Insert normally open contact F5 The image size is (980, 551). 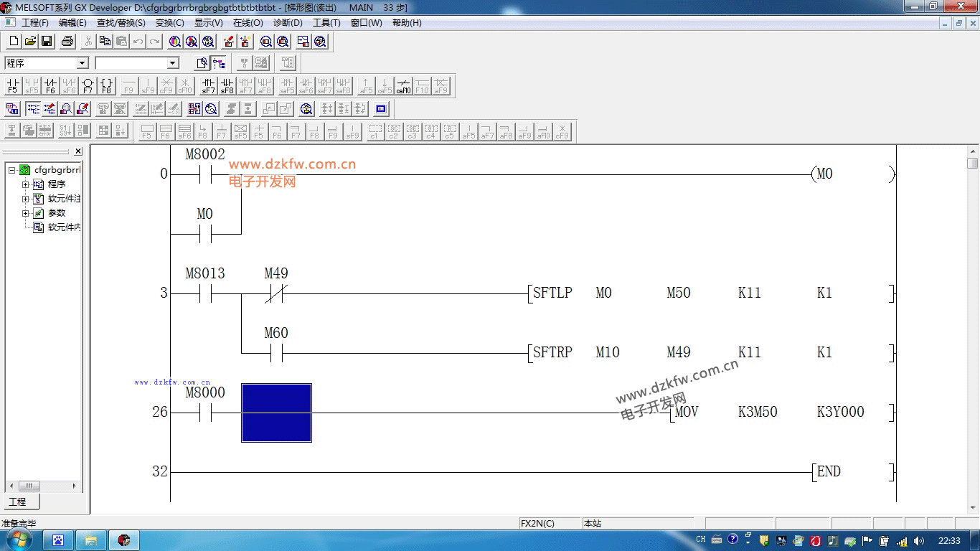pos(12,87)
